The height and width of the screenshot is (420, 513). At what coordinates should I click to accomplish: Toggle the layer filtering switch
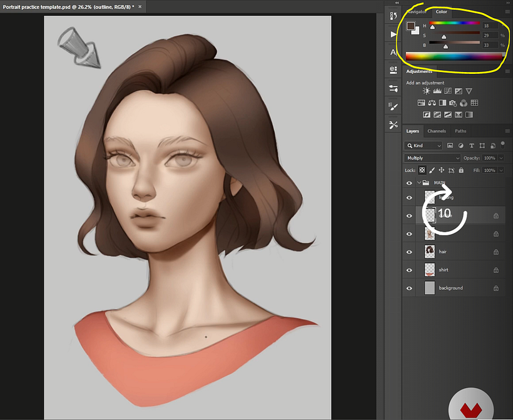502,145
